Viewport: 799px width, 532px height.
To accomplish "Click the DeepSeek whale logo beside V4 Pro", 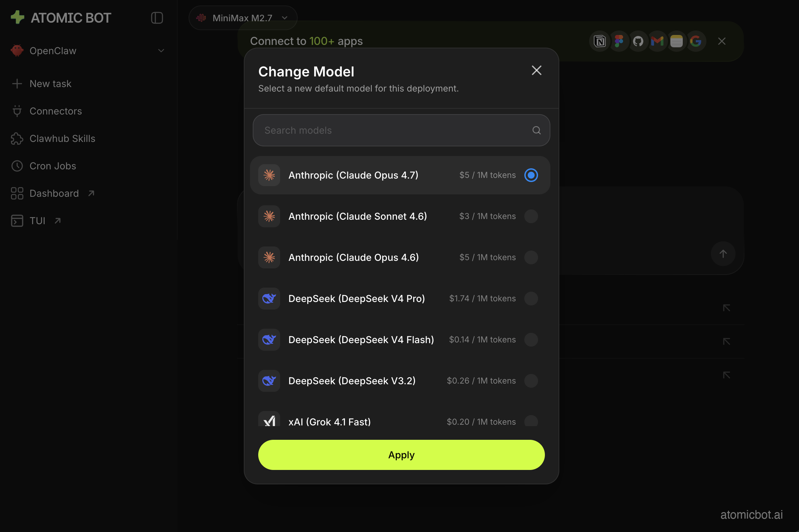I will (x=269, y=299).
